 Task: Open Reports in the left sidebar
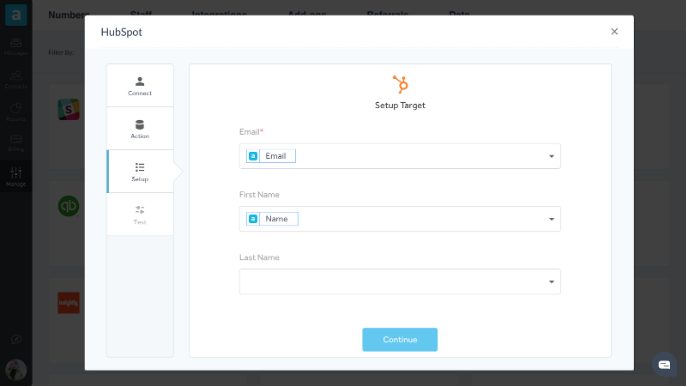point(16,112)
